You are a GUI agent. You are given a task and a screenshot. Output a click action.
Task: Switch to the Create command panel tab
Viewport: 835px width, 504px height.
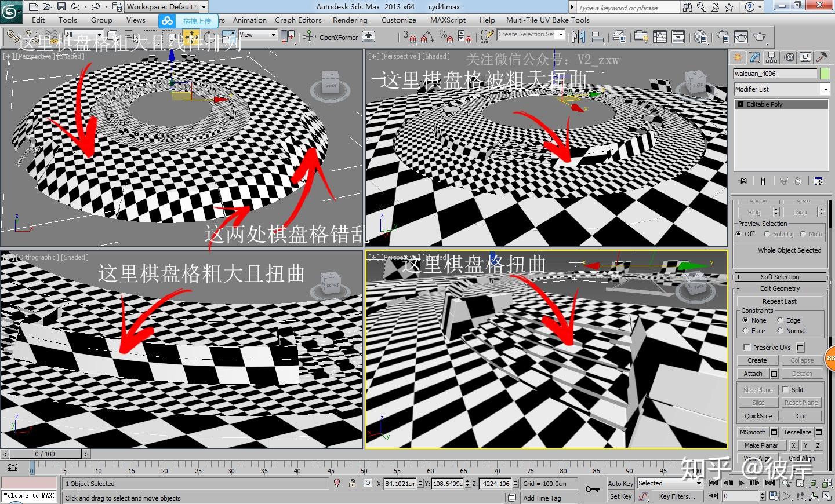[738, 57]
